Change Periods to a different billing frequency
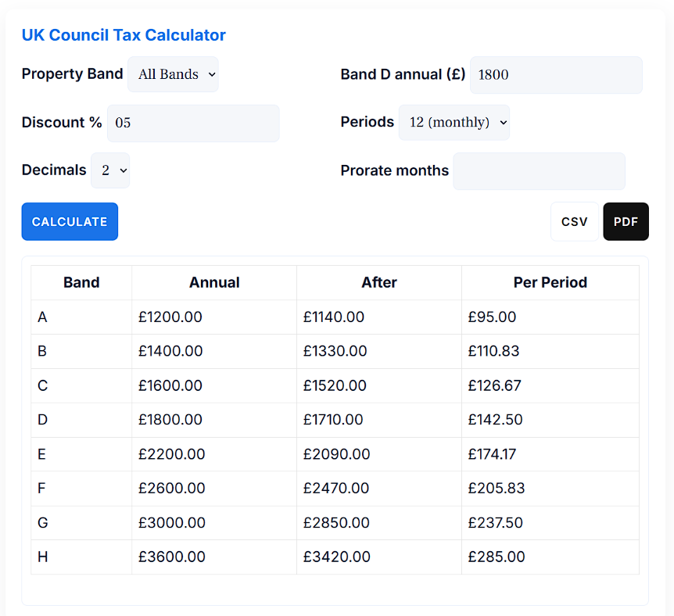Viewport: 674px width, 616px height. click(454, 122)
